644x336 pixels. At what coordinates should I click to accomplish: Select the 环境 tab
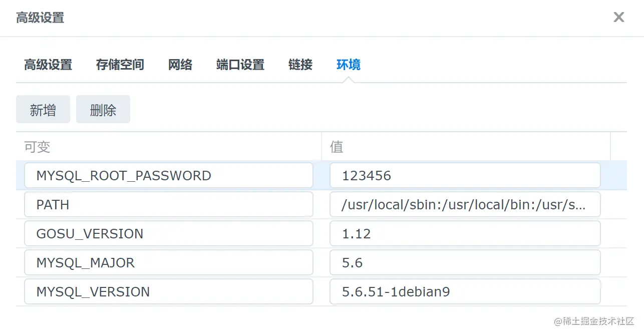[349, 65]
